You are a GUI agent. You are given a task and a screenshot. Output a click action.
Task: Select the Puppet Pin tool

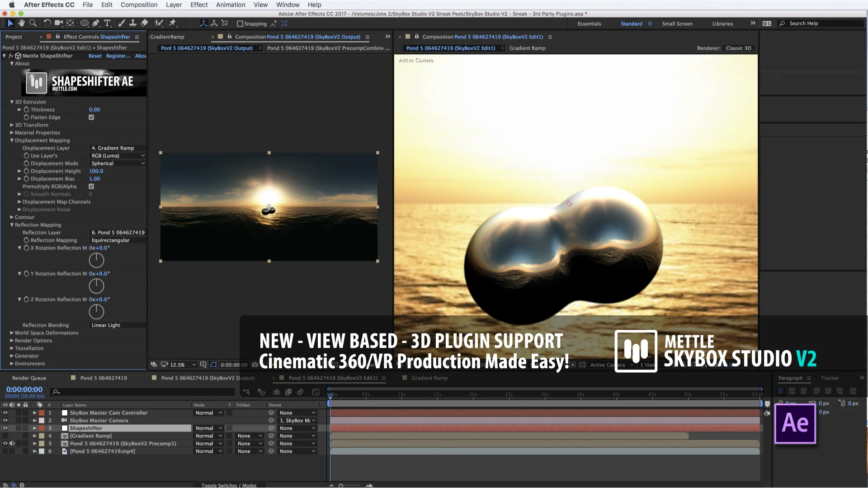pos(173,23)
